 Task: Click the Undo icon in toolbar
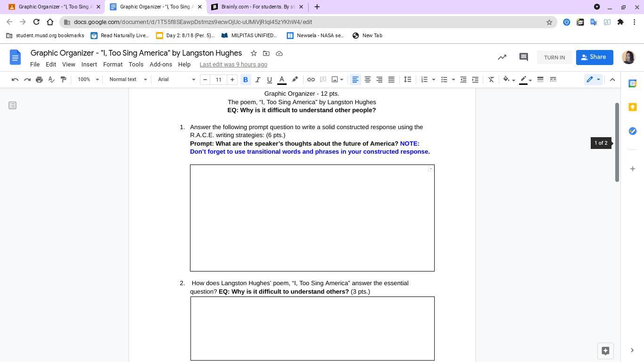(x=15, y=80)
